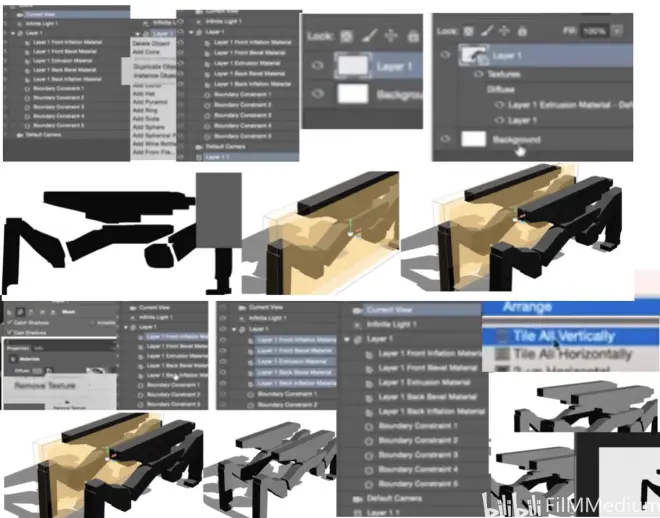
Task: Click the highlighted Layer 1 Back Bevel Material
Action: pyautogui.click(x=295, y=372)
